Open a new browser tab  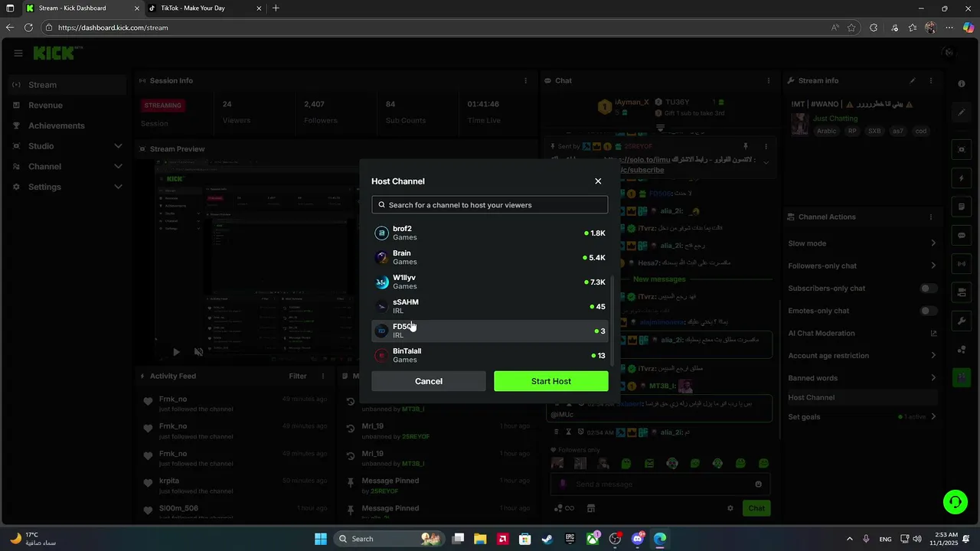pos(276,8)
